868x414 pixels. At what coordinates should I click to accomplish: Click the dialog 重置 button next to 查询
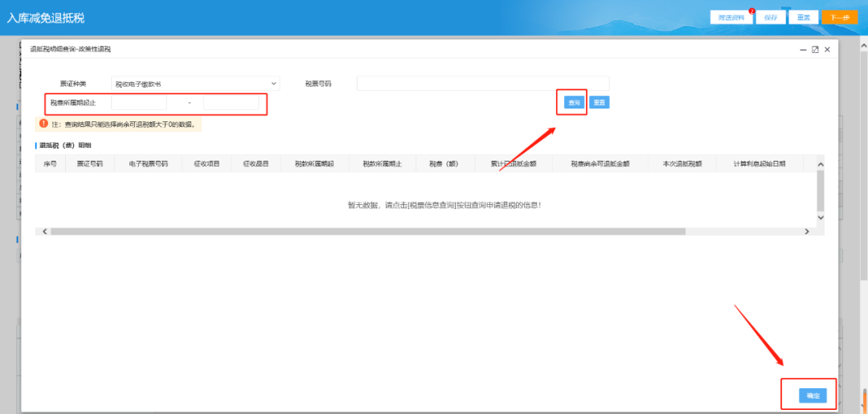(599, 103)
